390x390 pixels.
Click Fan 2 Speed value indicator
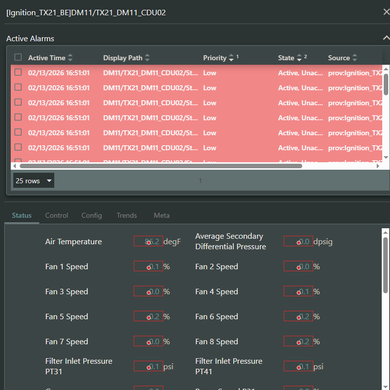pyautogui.click(x=298, y=266)
